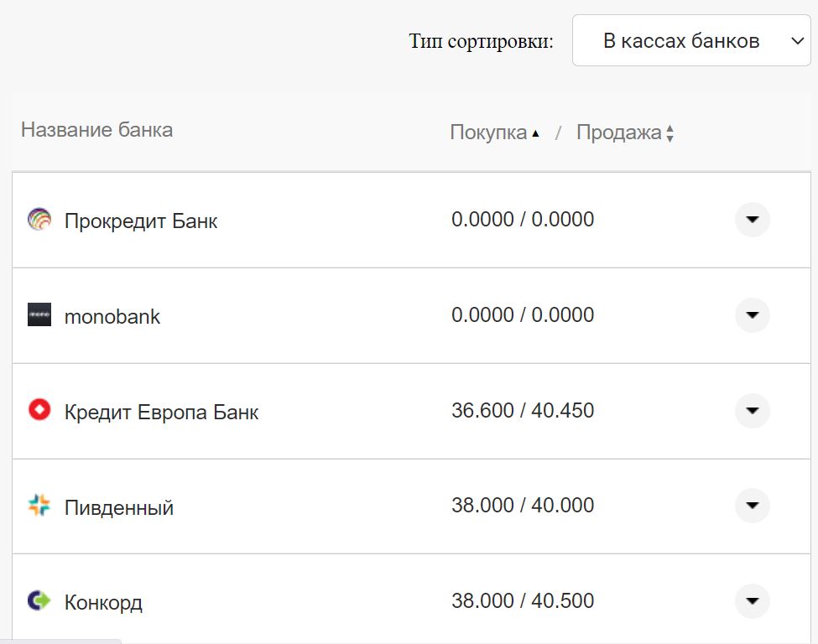818x644 pixels.
Task: Click the Пивденный bank logo icon
Action: click(40, 506)
